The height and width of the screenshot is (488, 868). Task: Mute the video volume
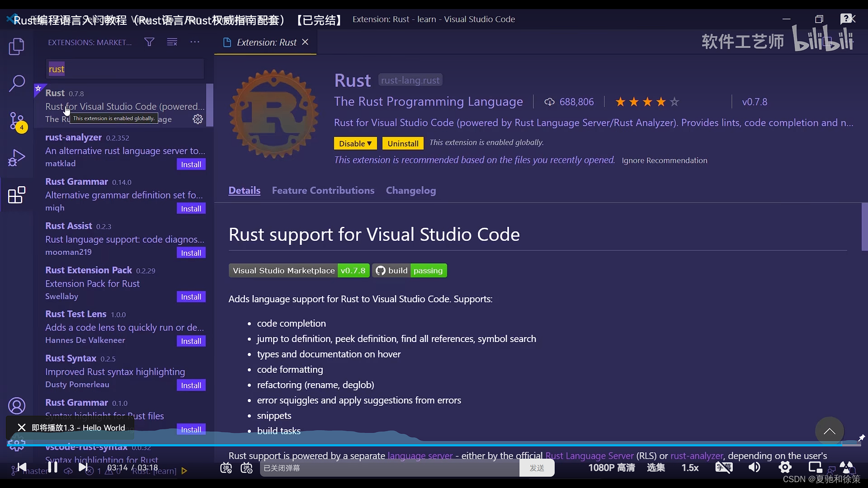(754, 467)
